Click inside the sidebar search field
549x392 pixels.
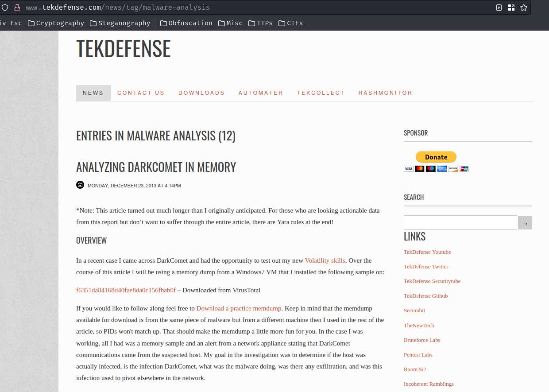[x=460, y=223]
